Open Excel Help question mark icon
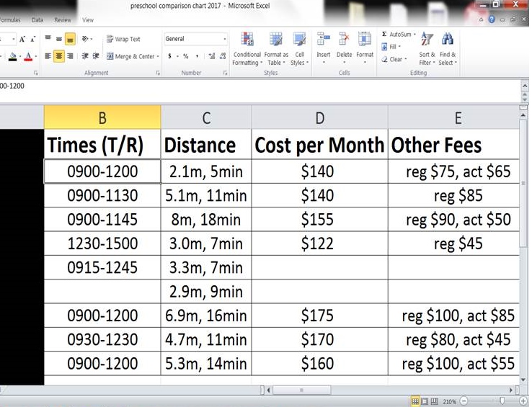Image resolution: width=532 pixels, height=407 pixels. tap(492, 19)
